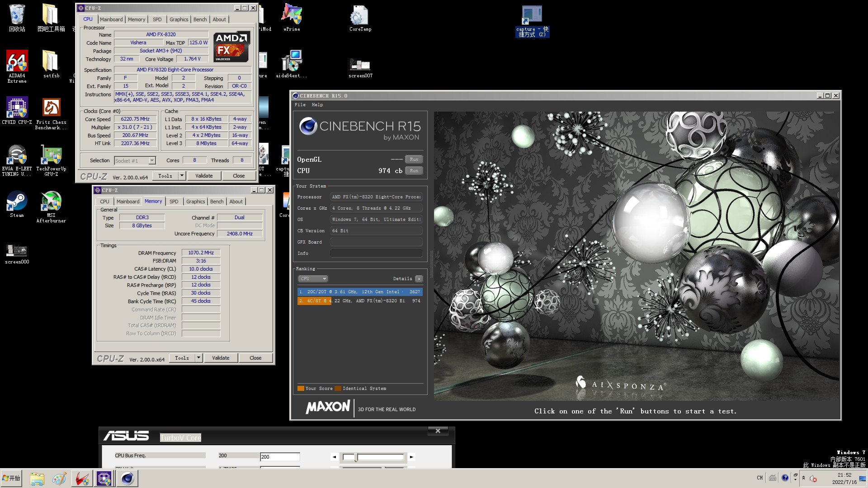
Task: Open the capture shortcut icon on desktop
Action: [532, 21]
